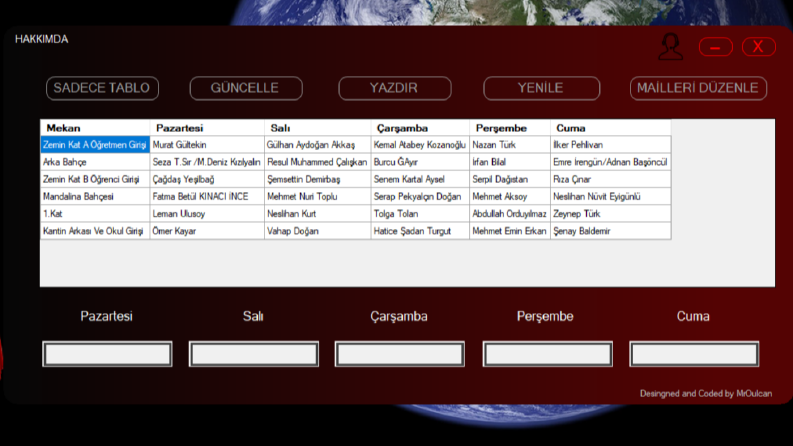Select the Mehmet Aksoy cell
Image resolution: width=793 pixels, height=446 pixels.
pos(510,196)
